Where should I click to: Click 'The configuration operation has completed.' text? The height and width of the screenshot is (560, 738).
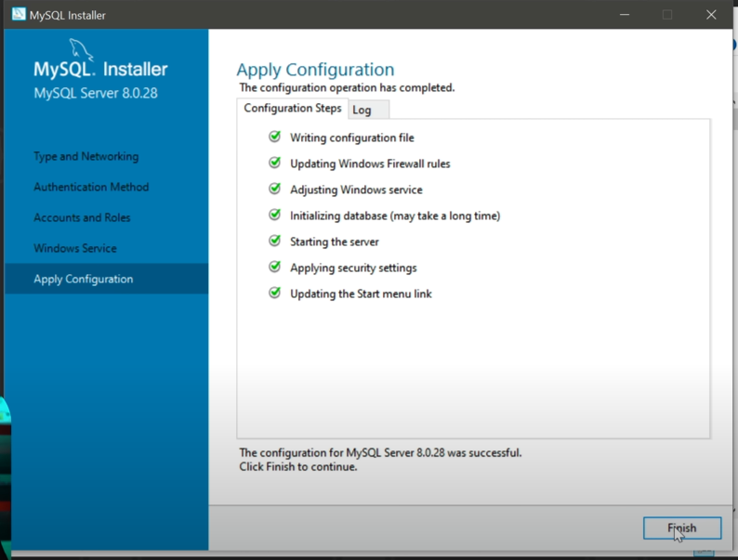(x=347, y=87)
